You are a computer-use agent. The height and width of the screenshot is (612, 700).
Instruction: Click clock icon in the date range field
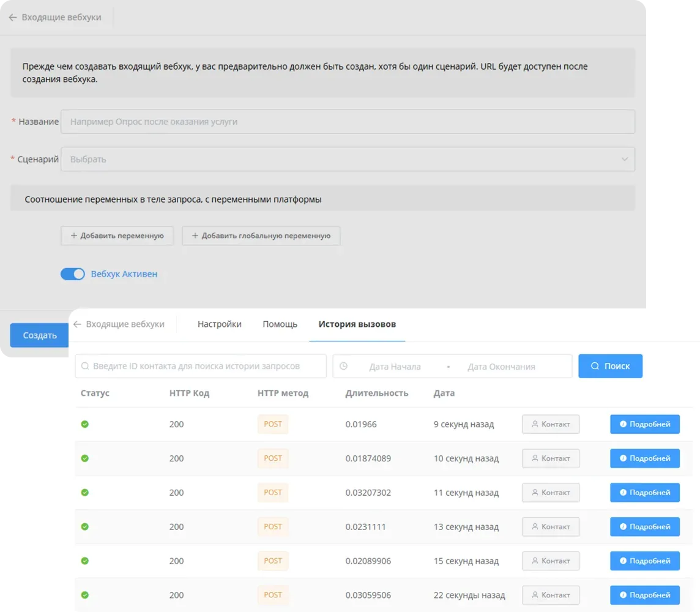click(343, 366)
